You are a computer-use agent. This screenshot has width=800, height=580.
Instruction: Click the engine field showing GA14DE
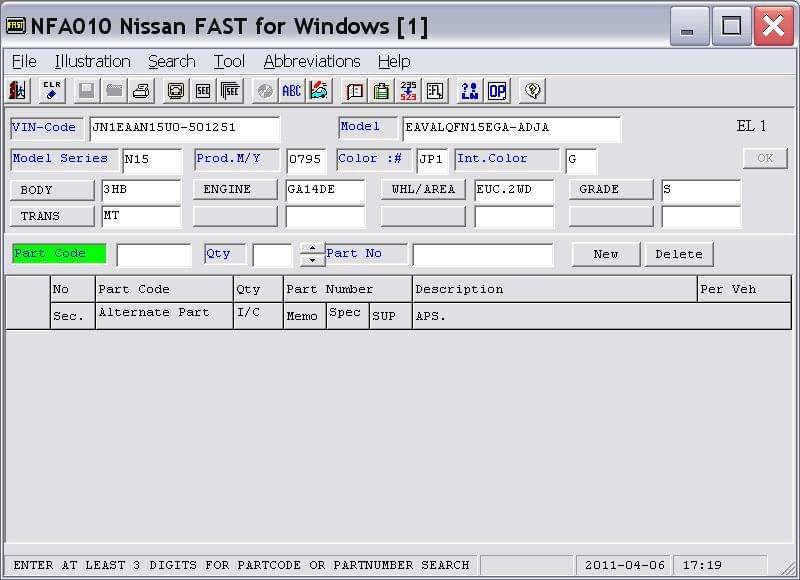(x=325, y=190)
